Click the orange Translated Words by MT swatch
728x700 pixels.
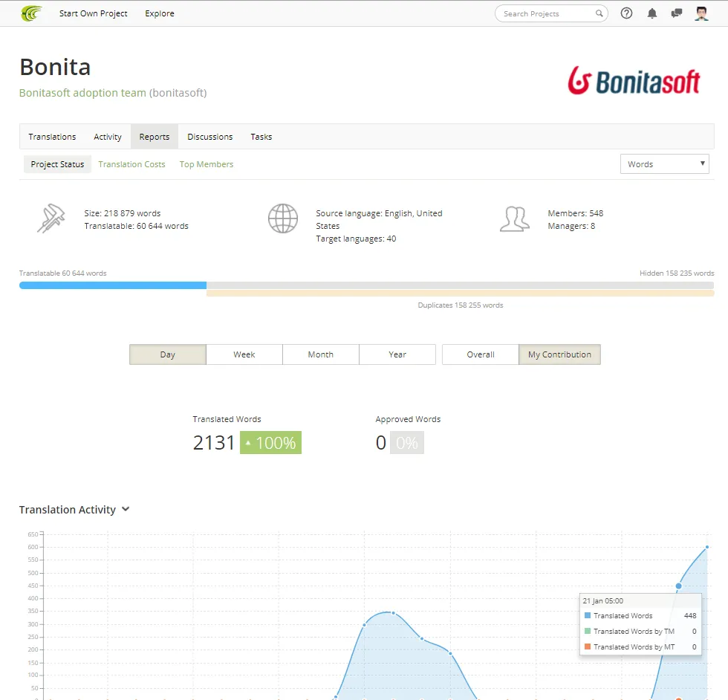[x=588, y=646]
